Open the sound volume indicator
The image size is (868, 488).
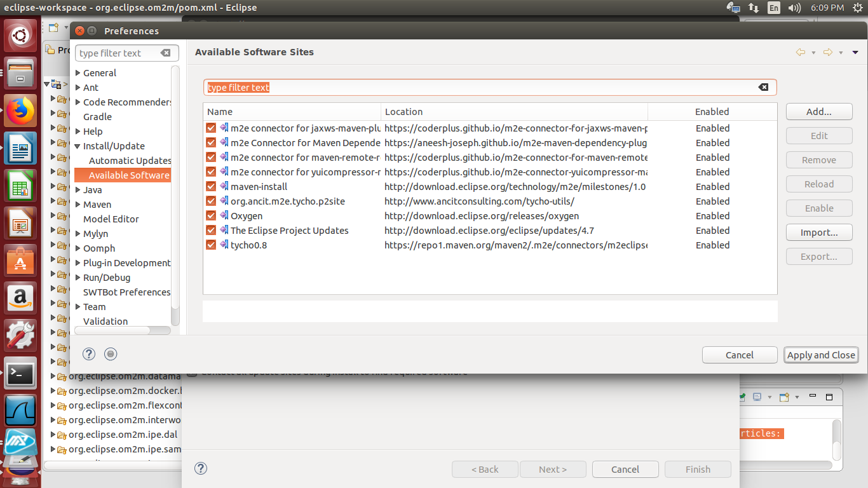pyautogui.click(x=794, y=8)
